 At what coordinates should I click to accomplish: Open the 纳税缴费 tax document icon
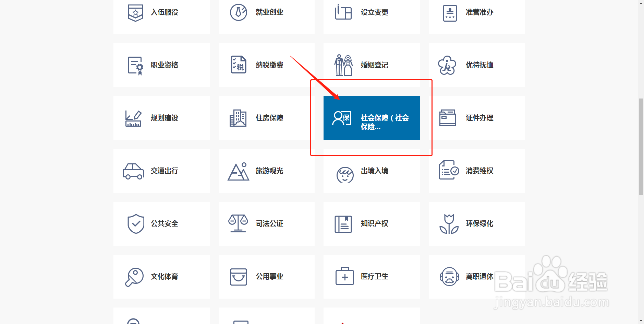pos(239,65)
